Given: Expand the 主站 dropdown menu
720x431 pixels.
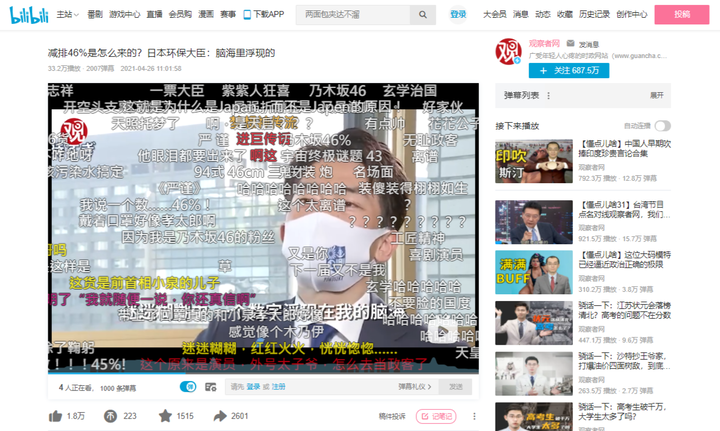Looking at the screenshot, I should tap(68, 15).
